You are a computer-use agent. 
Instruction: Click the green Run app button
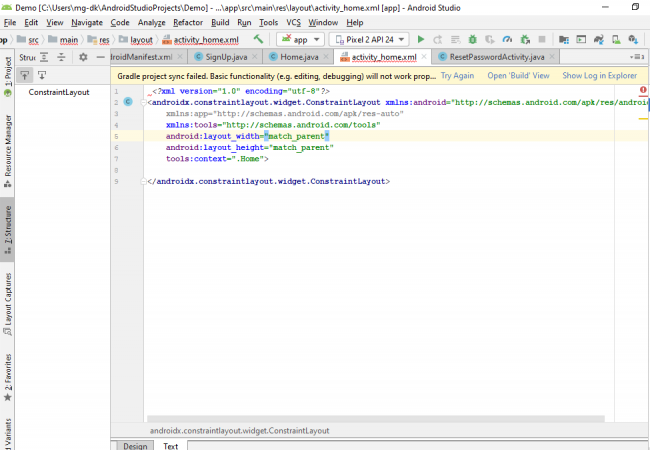(421, 40)
